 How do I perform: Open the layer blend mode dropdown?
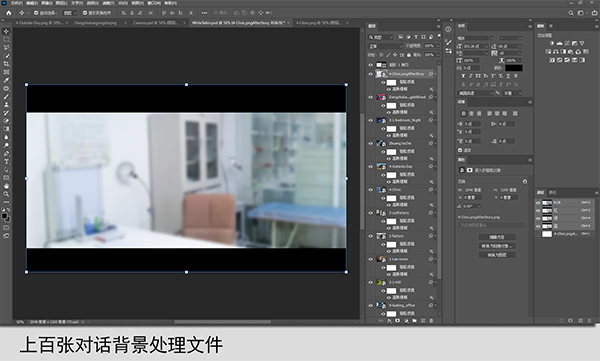(x=385, y=46)
